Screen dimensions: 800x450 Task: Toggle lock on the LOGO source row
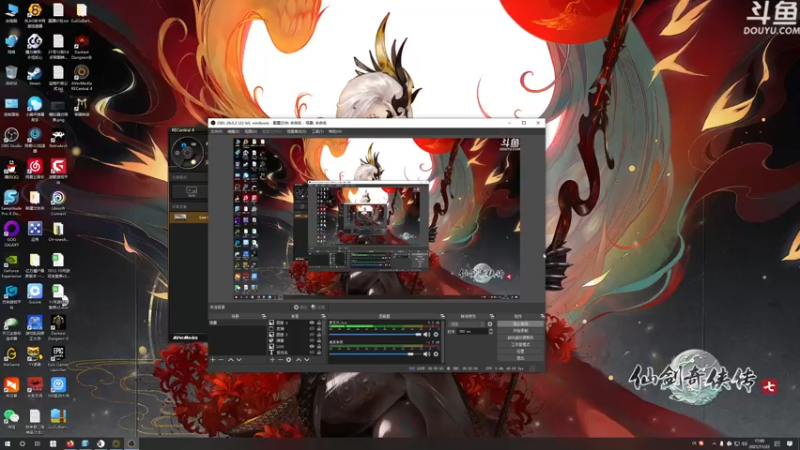pyautogui.click(x=319, y=346)
